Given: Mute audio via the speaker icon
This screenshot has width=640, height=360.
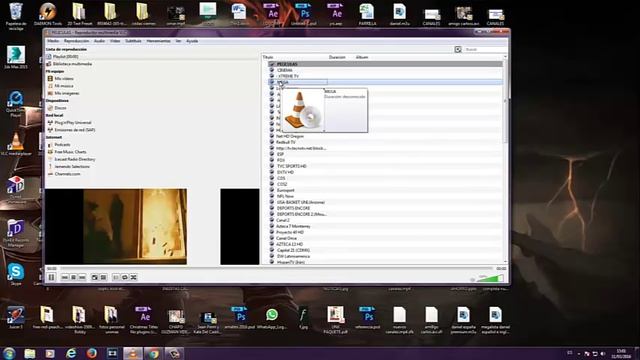Looking at the screenshot, I should coord(473,279).
